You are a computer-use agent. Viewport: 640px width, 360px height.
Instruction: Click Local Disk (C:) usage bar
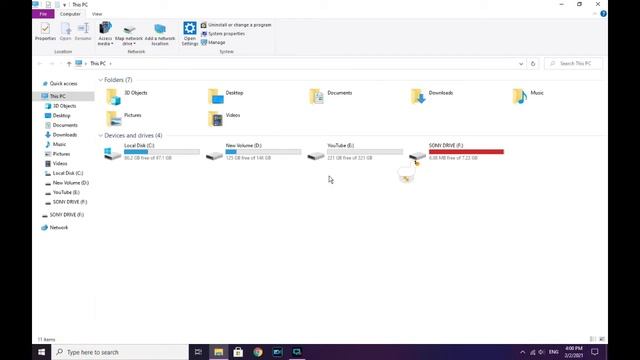162,152
